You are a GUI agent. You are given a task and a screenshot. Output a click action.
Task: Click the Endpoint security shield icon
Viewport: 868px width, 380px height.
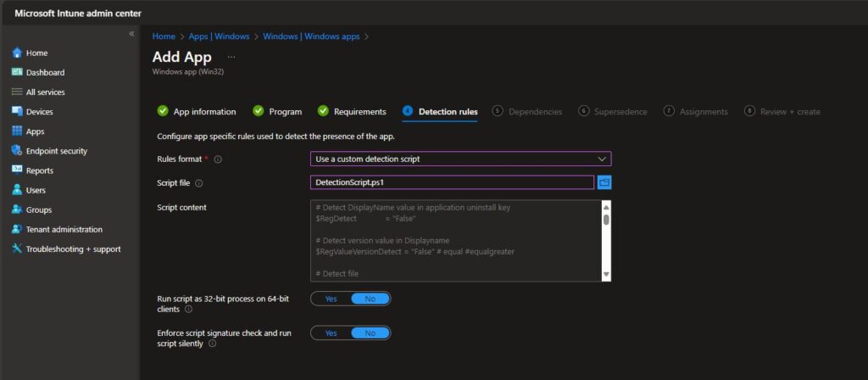click(x=17, y=151)
